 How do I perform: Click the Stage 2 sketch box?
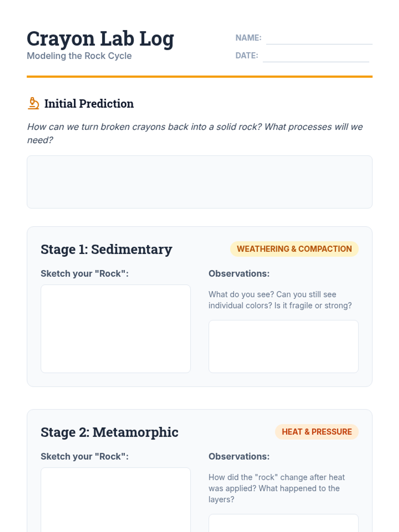pos(115,499)
